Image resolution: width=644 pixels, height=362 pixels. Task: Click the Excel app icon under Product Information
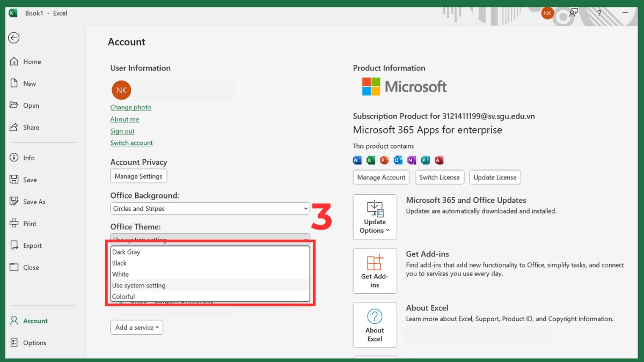click(x=370, y=160)
